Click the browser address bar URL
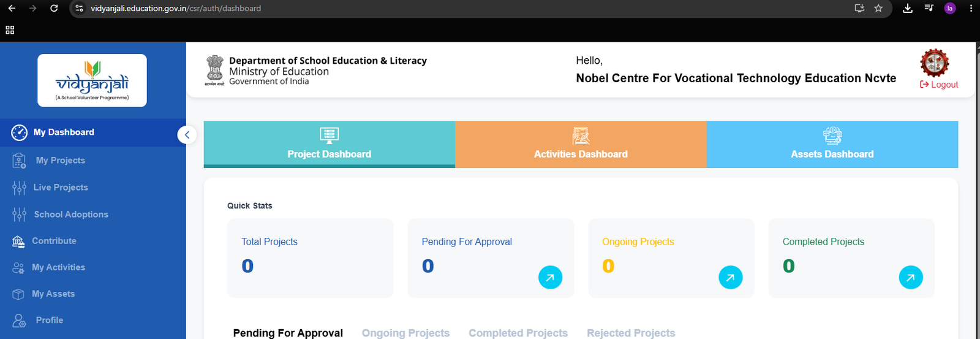The height and width of the screenshot is (339, 980). coord(176,9)
